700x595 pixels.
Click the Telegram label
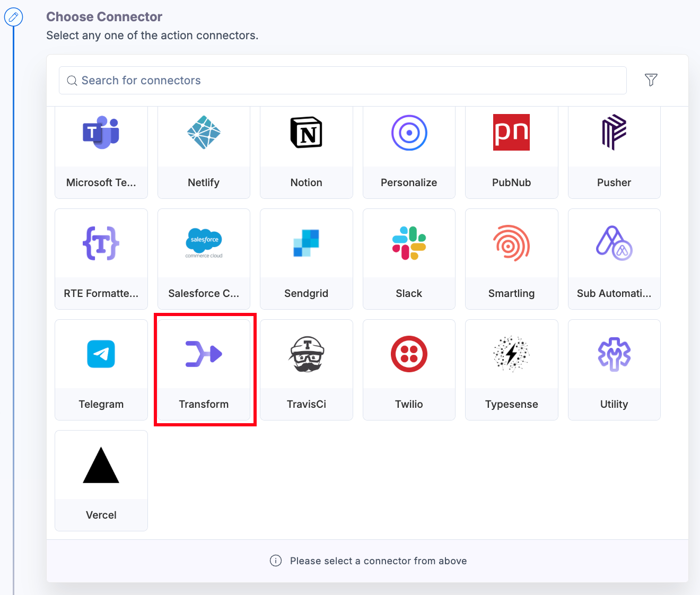101,404
